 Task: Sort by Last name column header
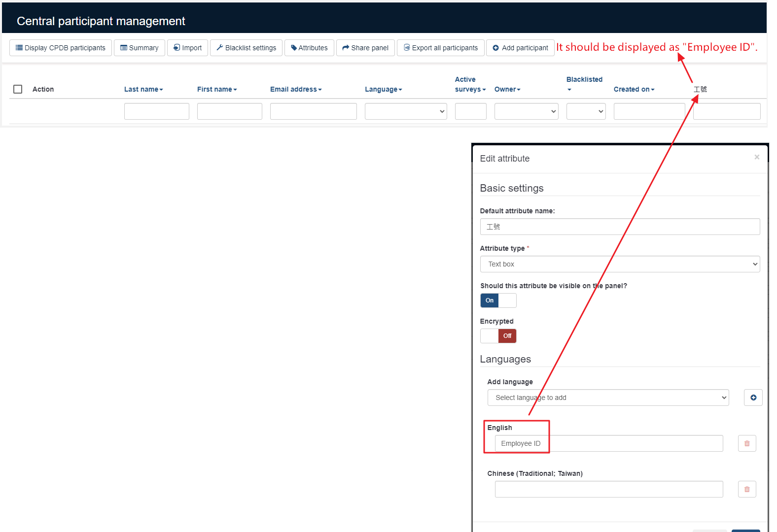[143, 89]
